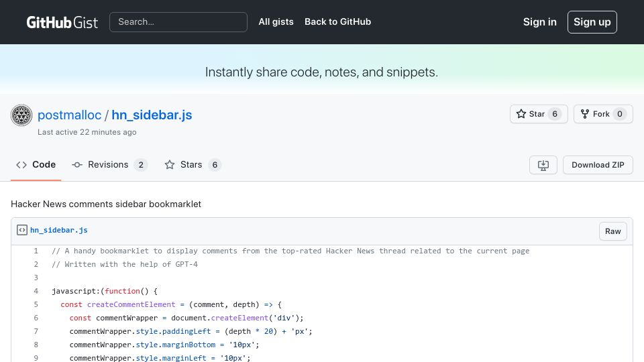The width and height of the screenshot is (644, 362).
Task: Star this gist
Action: 539,114
